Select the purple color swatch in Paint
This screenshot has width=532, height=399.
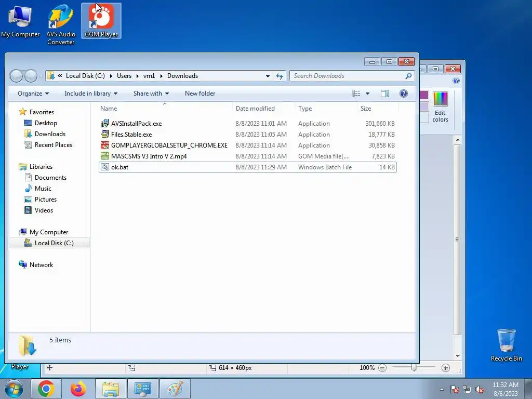(x=424, y=96)
